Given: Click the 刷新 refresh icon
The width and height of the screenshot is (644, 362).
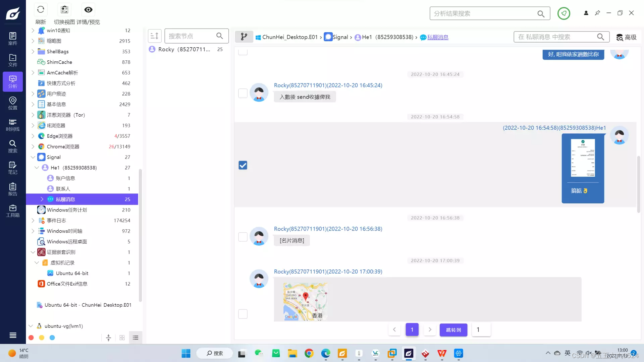Looking at the screenshot, I should [41, 10].
